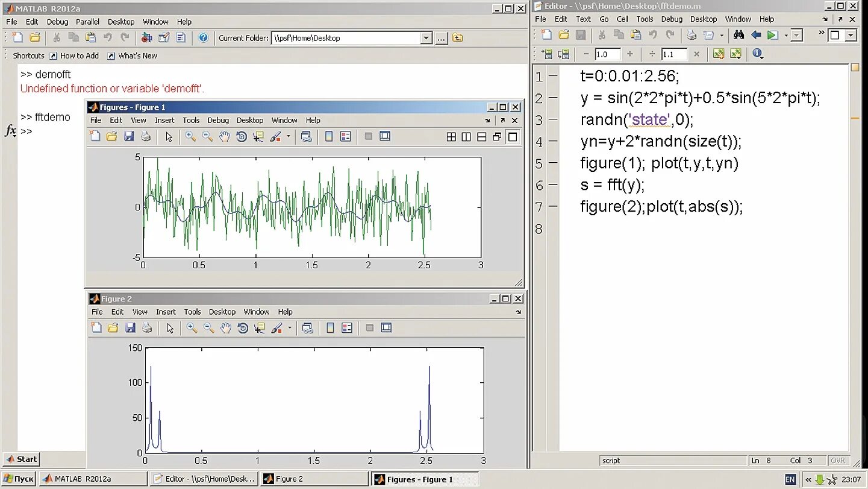
Task: Open the Profiler in MATLAB toolbar
Action: coord(181,37)
